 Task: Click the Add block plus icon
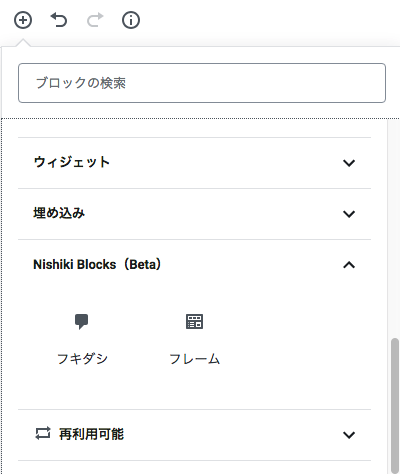(x=23, y=20)
